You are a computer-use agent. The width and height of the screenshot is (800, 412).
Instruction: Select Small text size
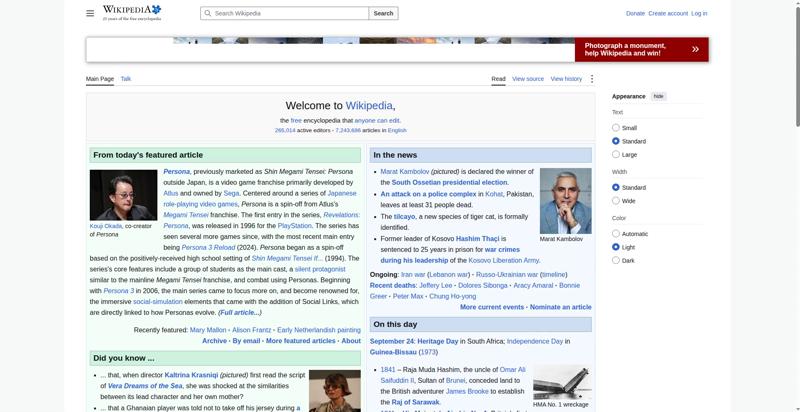point(616,127)
